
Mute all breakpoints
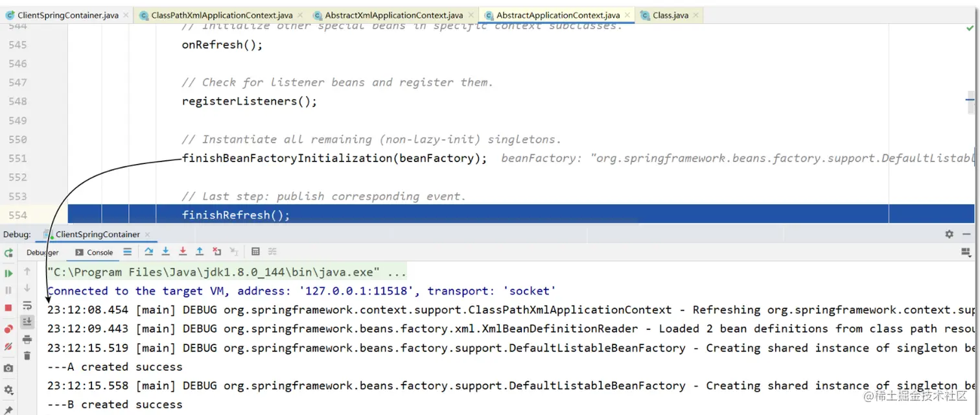coord(8,346)
